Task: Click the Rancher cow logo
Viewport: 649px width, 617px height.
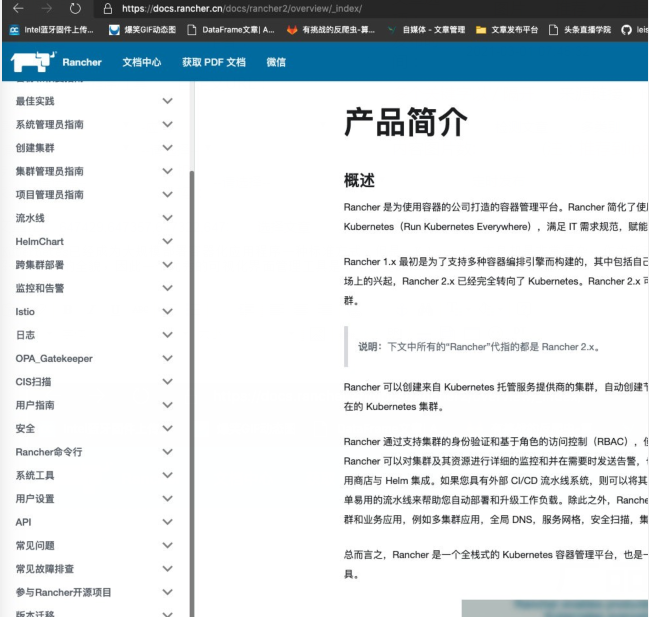Action: pyautogui.click(x=33, y=62)
